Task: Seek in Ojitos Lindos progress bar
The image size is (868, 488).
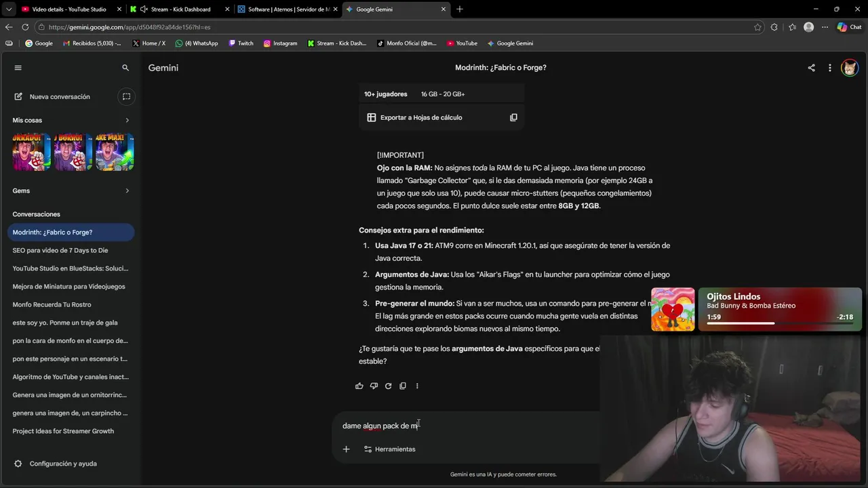Action: (x=780, y=323)
